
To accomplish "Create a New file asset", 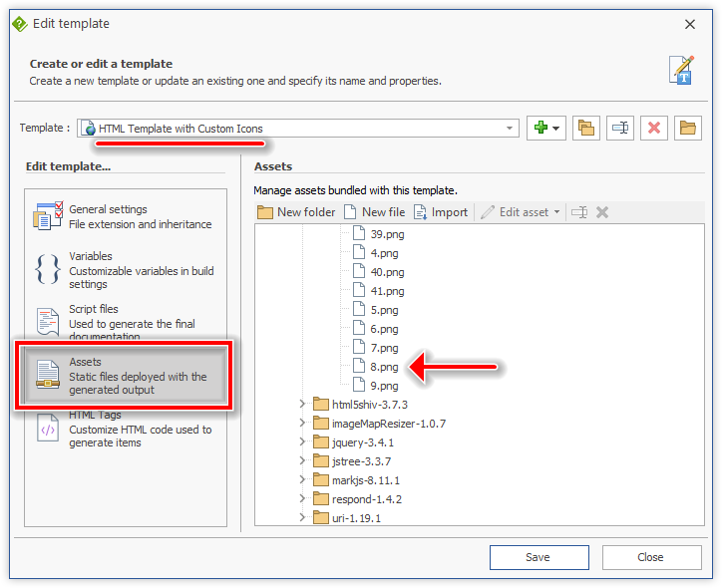I will pos(374,212).
